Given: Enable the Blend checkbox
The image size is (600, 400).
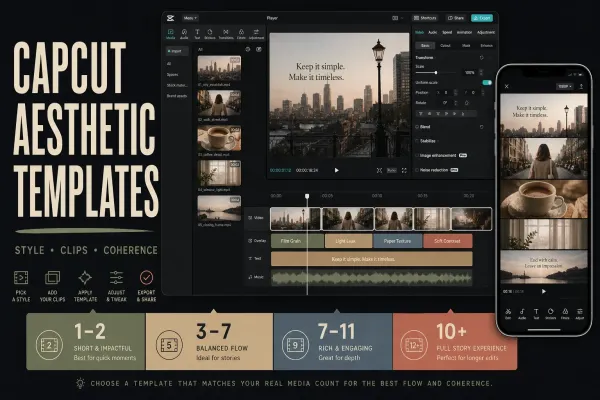Looking at the screenshot, I should point(417,127).
